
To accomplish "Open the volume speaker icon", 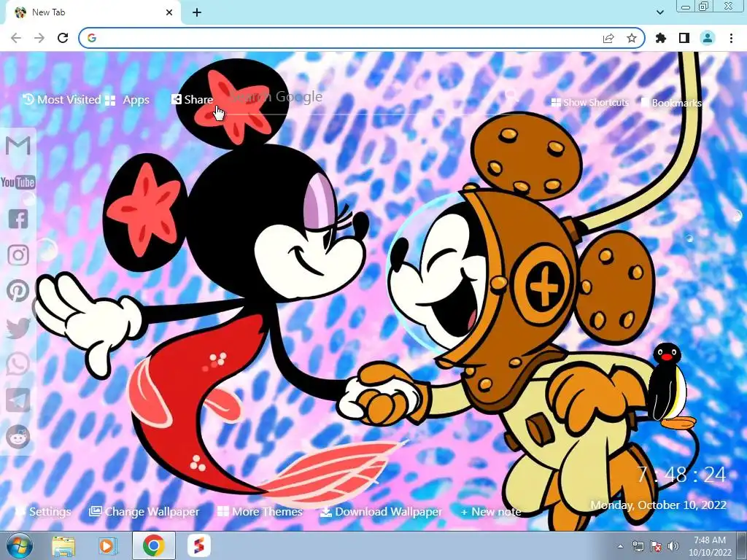I will pos(673,546).
